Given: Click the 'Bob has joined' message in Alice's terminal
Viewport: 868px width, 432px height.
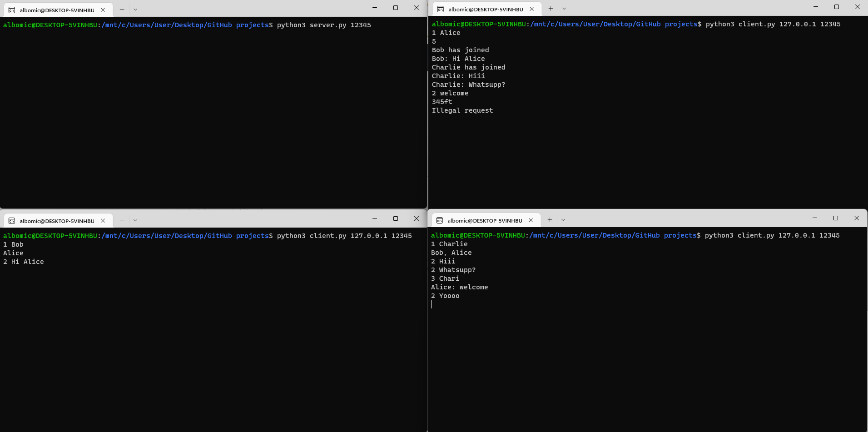Looking at the screenshot, I should pos(460,50).
